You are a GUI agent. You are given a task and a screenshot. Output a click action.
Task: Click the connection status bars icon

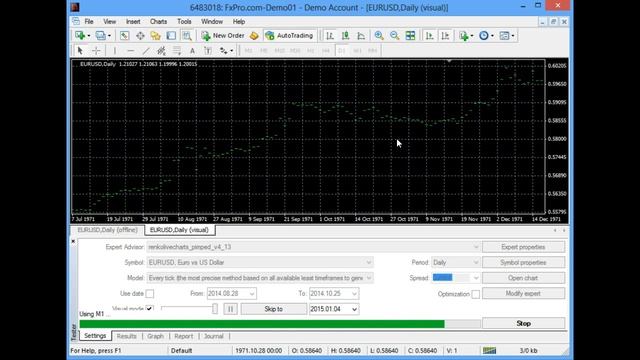tap(489, 351)
